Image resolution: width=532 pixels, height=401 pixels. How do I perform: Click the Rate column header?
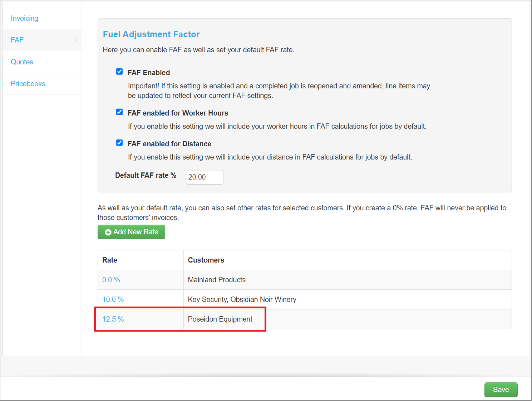pyautogui.click(x=109, y=260)
